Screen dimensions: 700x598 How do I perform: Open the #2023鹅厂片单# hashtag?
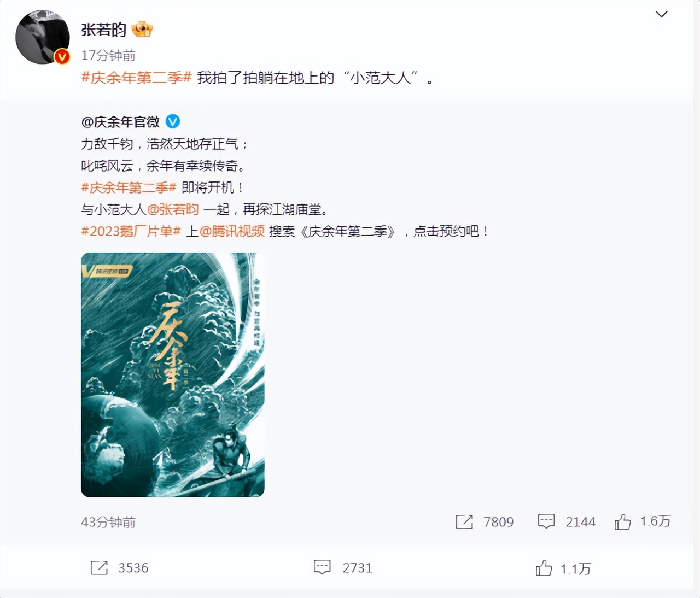(x=131, y=231)
